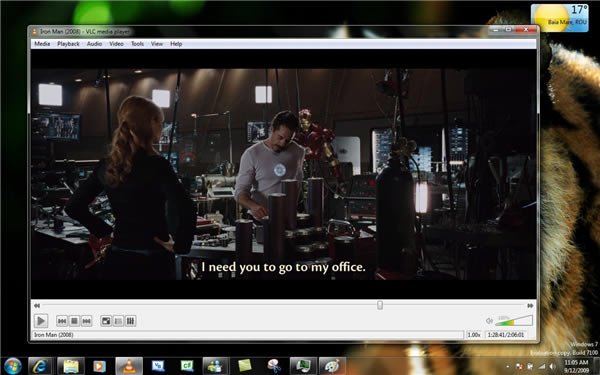Click the seek bar position handle
Viewport: 600px width, 375px height.
coord(380,305)
